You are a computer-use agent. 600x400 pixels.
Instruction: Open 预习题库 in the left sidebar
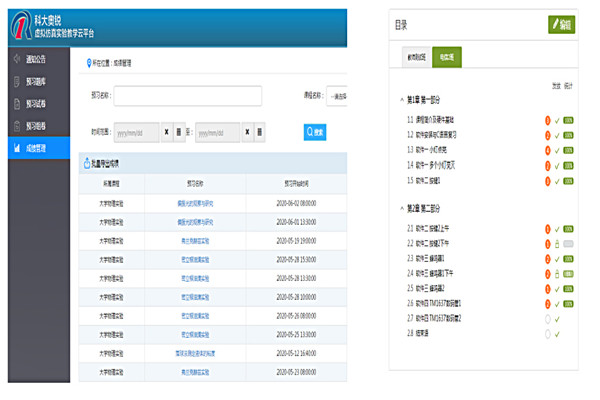click(36, 82)
